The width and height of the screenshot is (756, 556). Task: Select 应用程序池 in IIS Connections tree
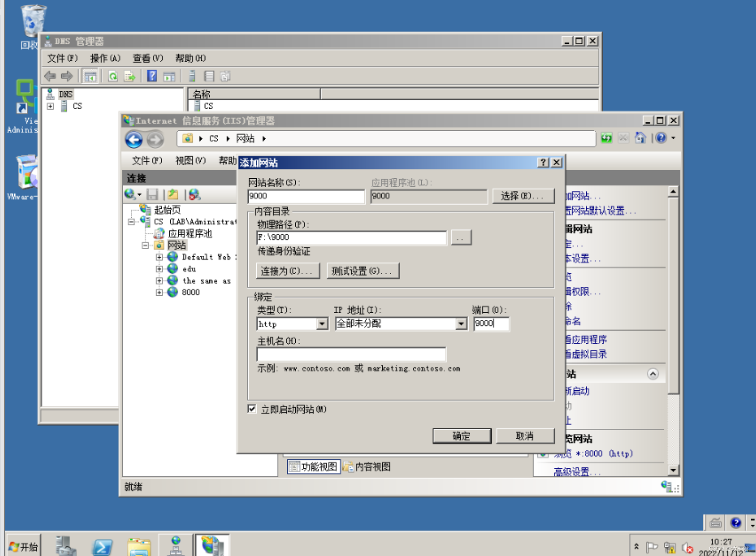pyautogui.click(x=190, y=234)
